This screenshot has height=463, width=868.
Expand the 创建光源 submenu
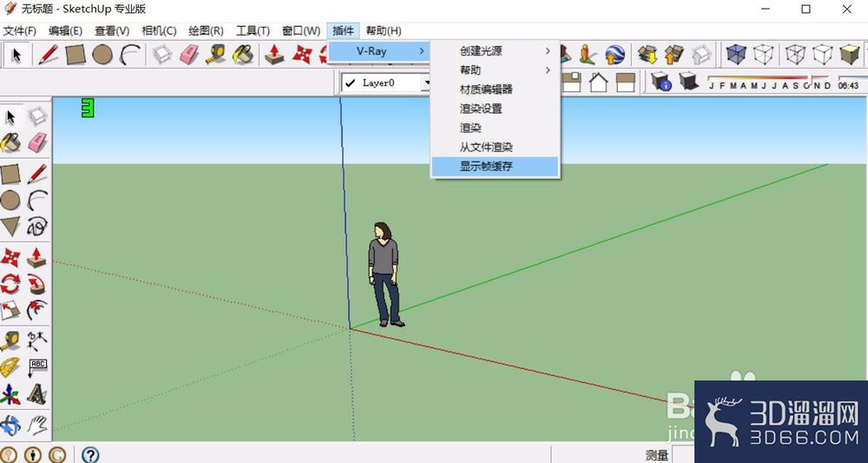[x=495, y=51]
